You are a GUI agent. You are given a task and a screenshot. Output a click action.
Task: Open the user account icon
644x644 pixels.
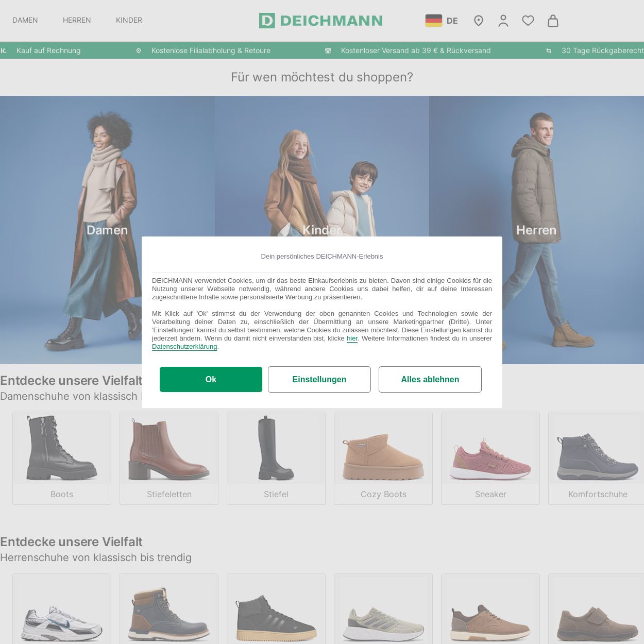503,21
